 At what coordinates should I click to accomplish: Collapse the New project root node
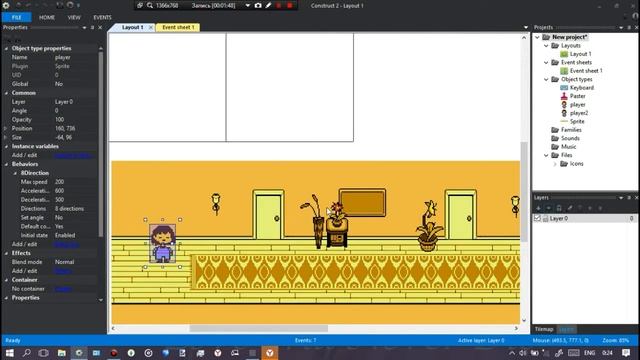coord(538,38)
